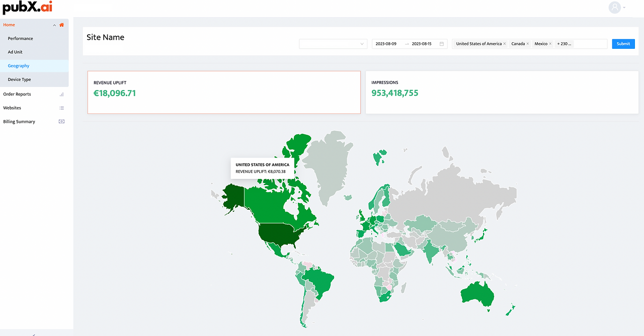Open the site selection dropdown
Image resolution: width=644 pixels, height=336 pixels.
tap(333, 44)
